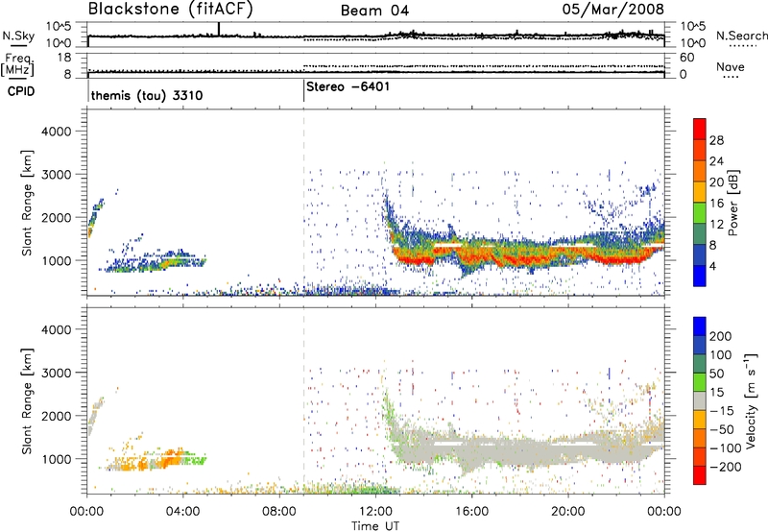Click the blue bottom of the Power color bar
This screenshot has height=532, width=768.
pyautogui.click(x=700, y=276)
